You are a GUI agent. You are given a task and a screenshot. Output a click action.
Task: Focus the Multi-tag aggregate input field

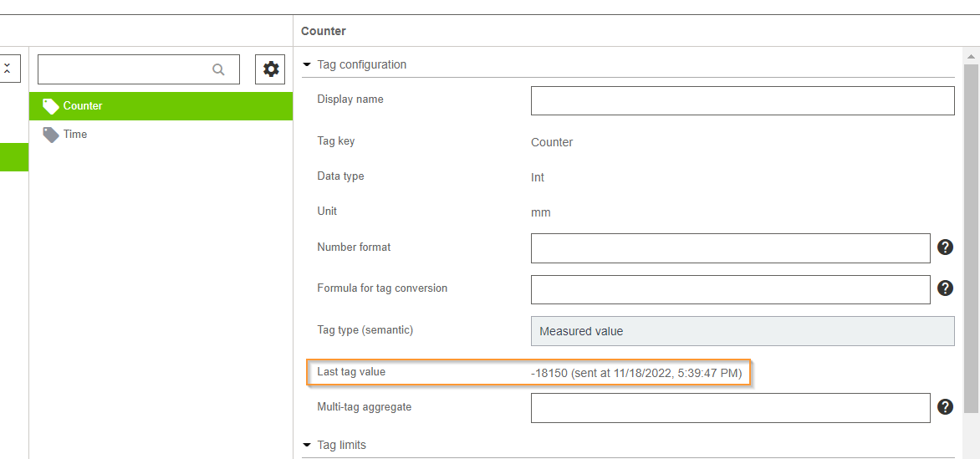point(731,408)
